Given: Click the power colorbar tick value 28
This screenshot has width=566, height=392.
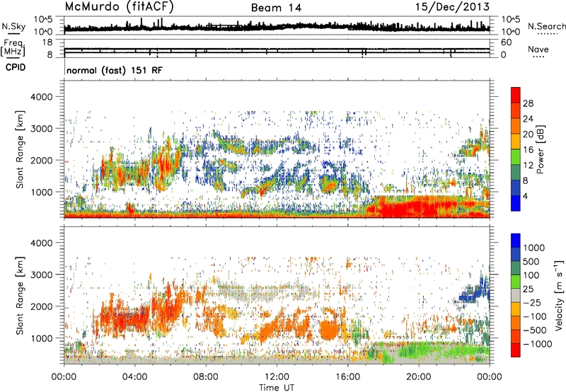Looking at the screenshot, I should (x=528, y=103).
